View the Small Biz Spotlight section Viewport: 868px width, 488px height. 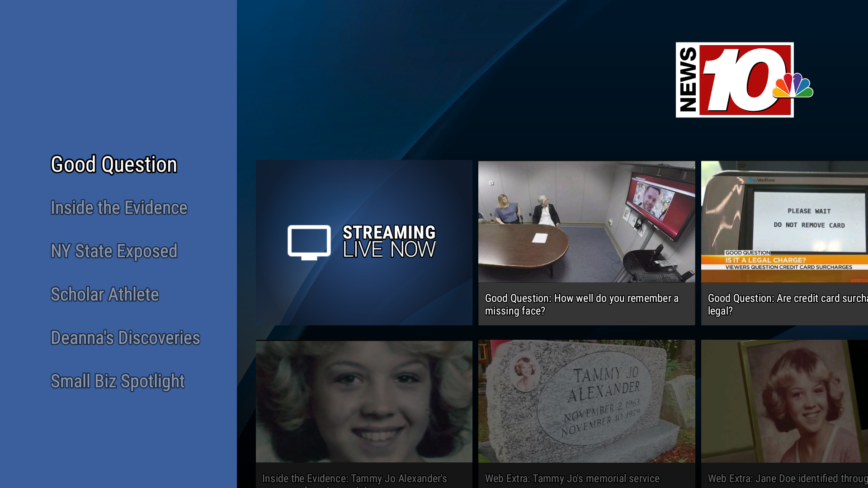pyautogui.click(x=118, y=381)
